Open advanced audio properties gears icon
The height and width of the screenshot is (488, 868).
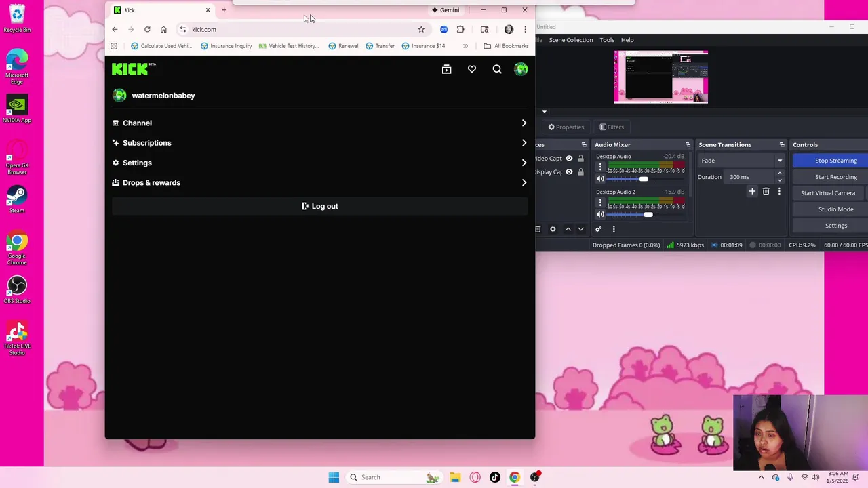pyautogui.click(x=598, y=229)
